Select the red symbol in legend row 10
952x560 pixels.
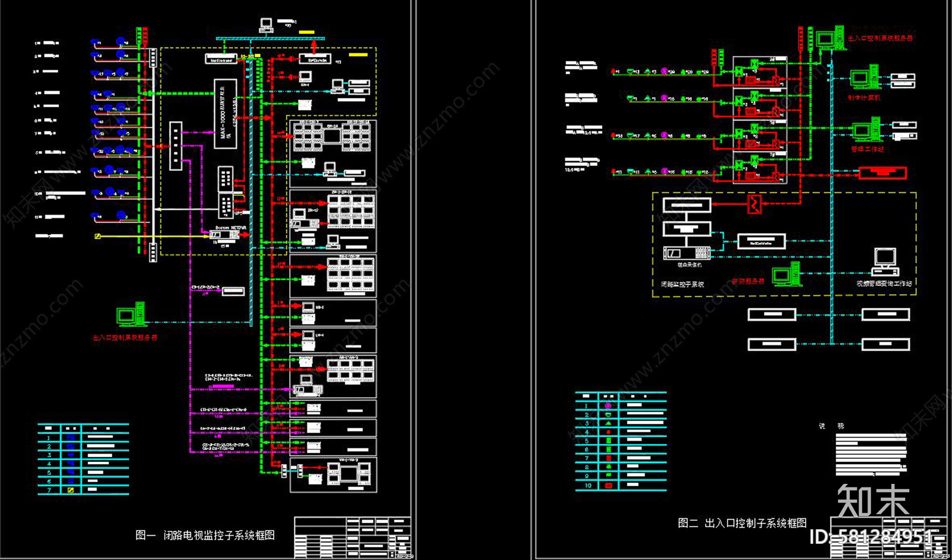click(x=608, y=485)
